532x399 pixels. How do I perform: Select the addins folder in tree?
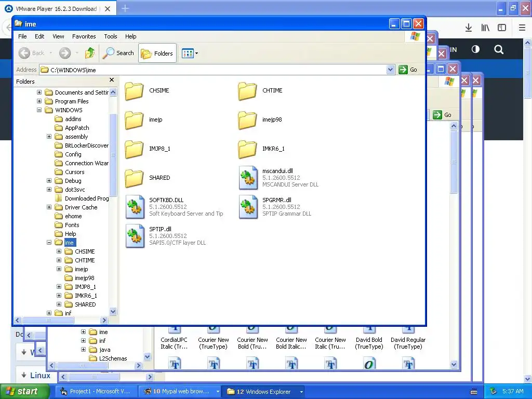(x=73, y=119)
